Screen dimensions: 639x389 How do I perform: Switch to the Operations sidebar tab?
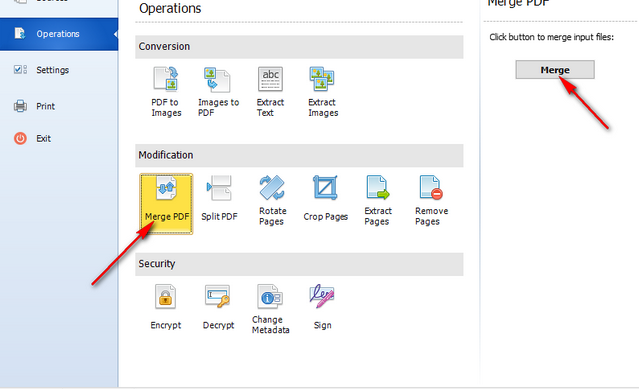(x=59, y=34)
